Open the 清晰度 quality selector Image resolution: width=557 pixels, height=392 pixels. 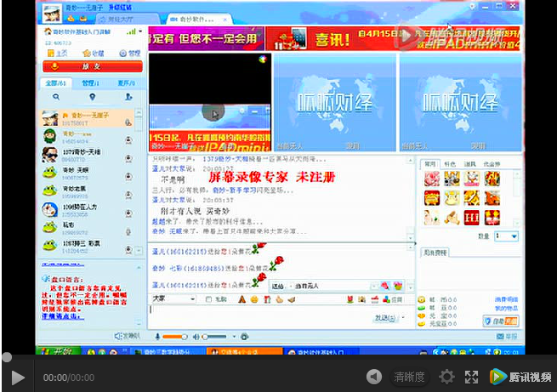tap(409, 377)
